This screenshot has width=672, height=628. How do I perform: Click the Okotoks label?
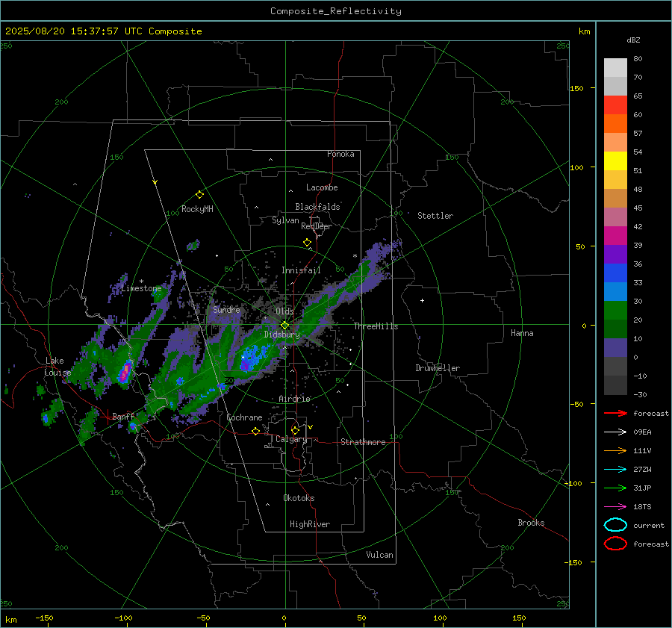point(299,498)
